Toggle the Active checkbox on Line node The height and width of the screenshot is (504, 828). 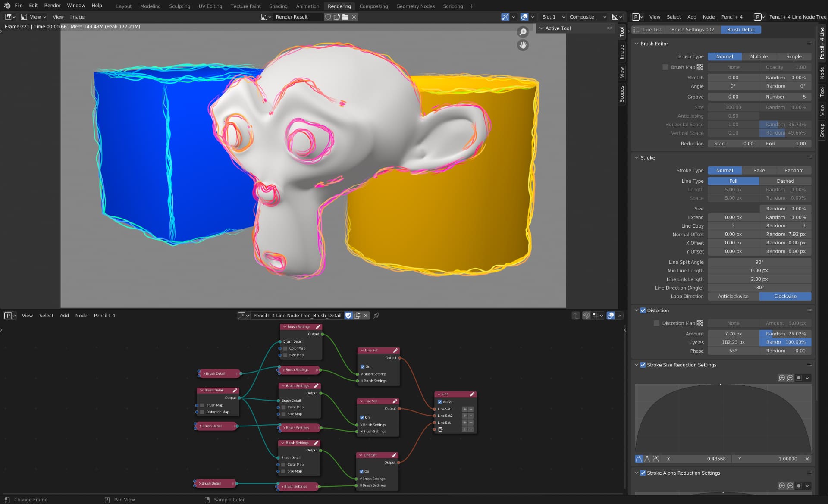click(440, 401)
